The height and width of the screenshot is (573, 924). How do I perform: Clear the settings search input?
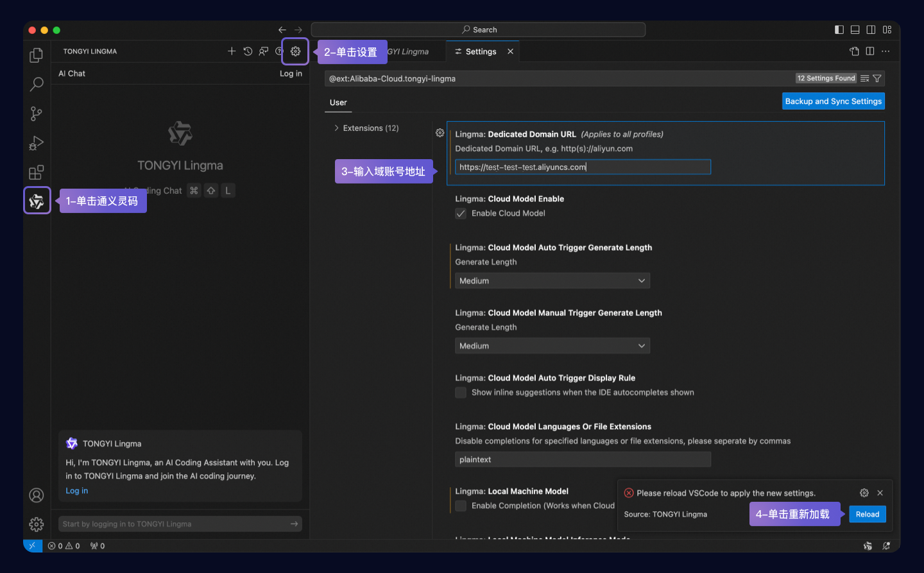(x=865, y=78)
